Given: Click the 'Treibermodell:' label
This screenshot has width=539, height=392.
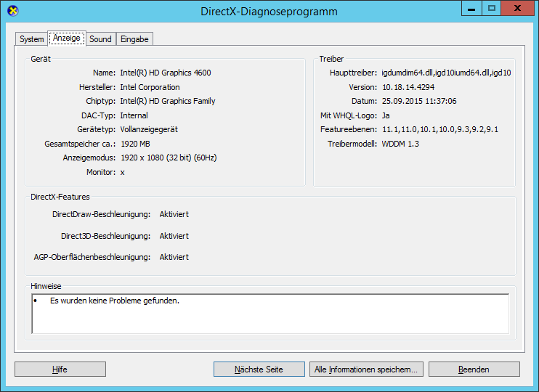Looking at the screenshot, I should pos(352,144).
